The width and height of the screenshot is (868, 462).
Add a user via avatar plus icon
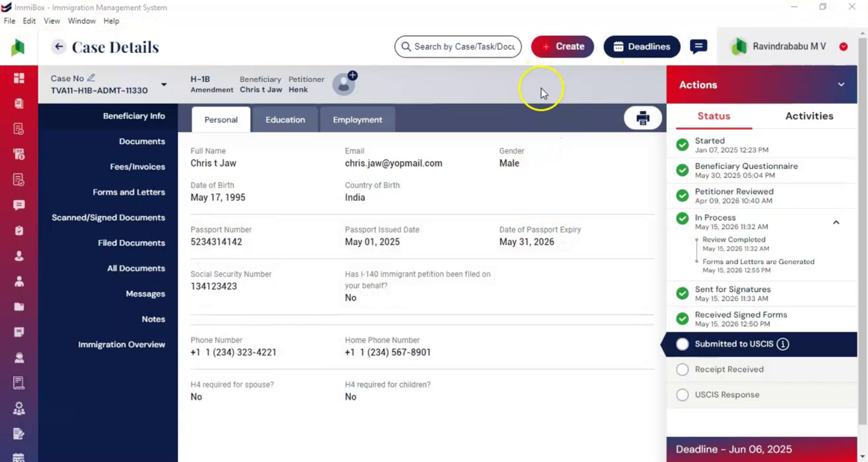[353, 75]
